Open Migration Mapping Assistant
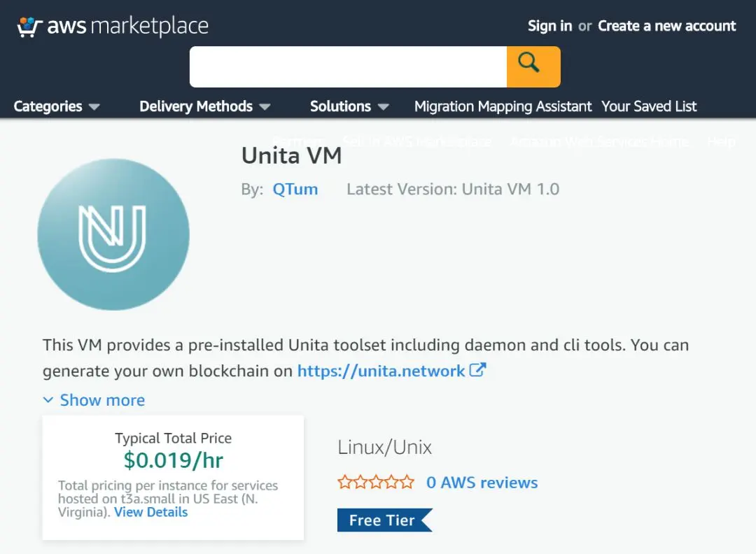756x554 pixels. tap(503, 106)
